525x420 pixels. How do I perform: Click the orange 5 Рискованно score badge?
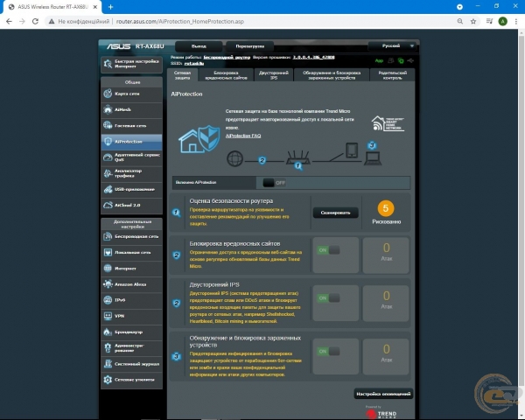(386, 208)
